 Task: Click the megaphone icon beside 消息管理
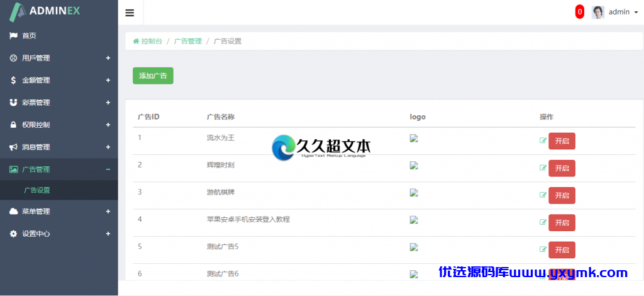[x=13, y=147]
